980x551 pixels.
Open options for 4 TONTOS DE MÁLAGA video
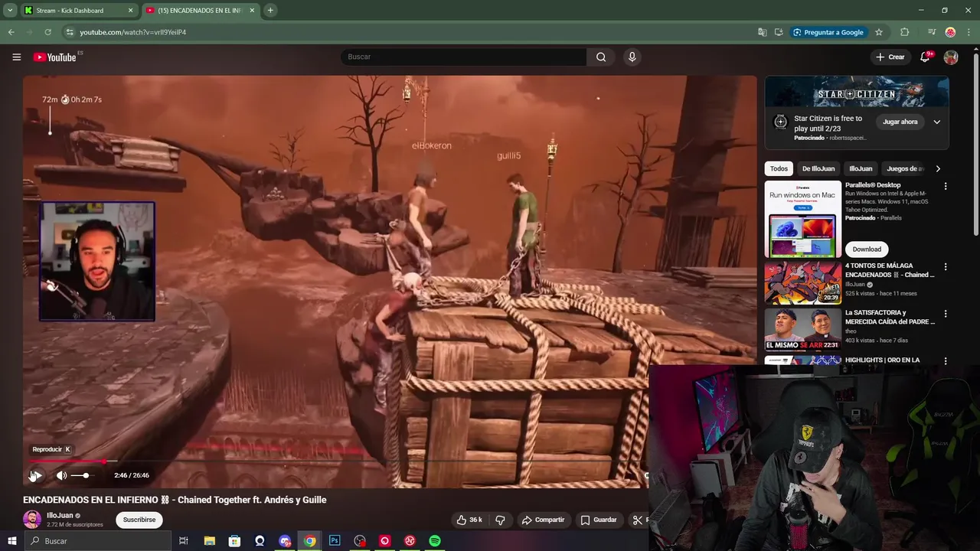(x=946, y=267)
